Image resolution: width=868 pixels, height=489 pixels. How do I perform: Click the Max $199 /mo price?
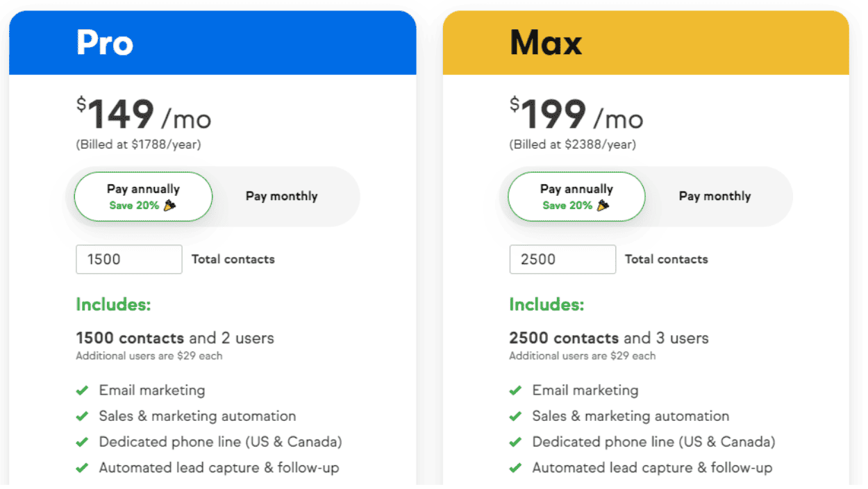pyautogui.click(x=576, y=114)
